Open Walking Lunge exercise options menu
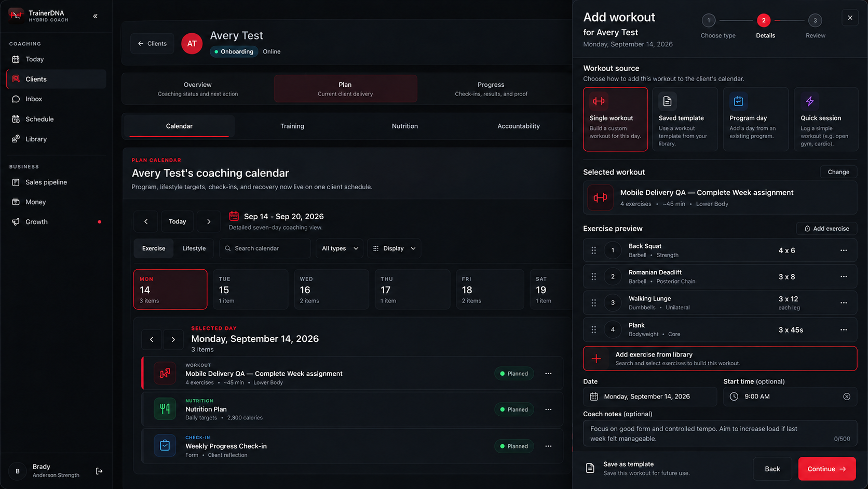The width and height of the screenshot is (868, 489). tap(844, 303)
